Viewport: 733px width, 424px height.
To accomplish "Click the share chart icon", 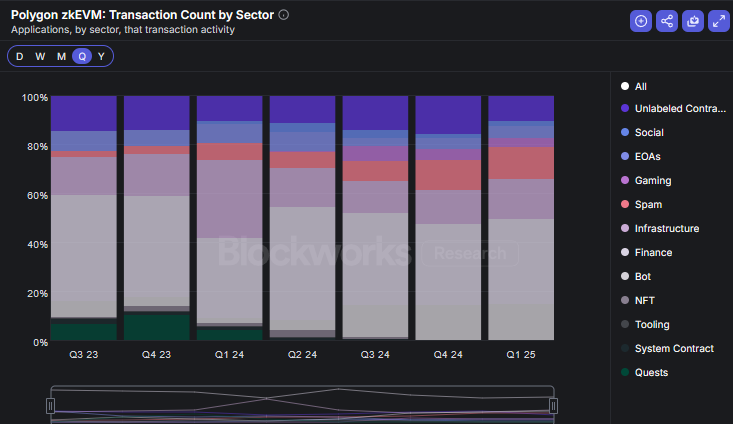I will tap(667, 21).
